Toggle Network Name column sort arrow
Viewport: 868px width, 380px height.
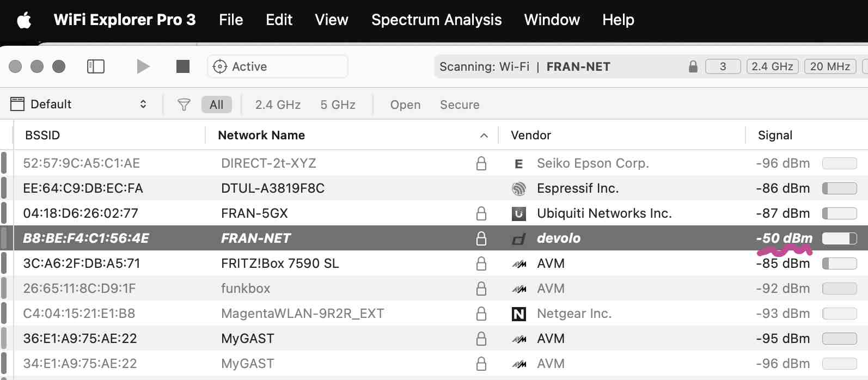tap(484, 136)
